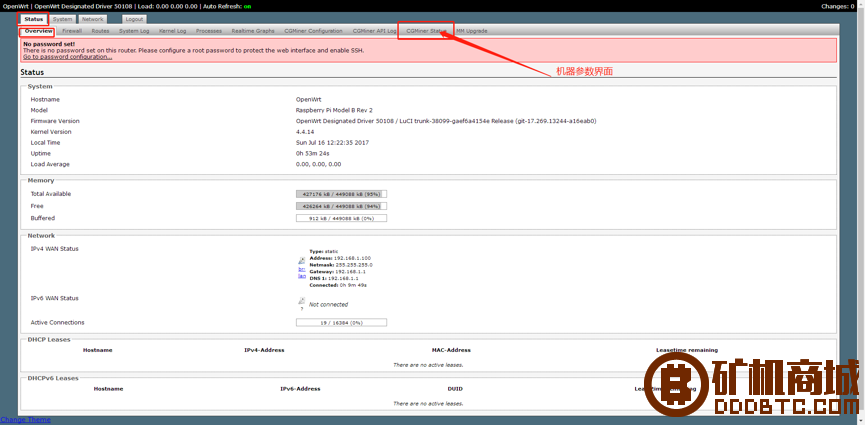Open the Network main tab
The height and width of the screenshot is (425, 865).
point(93,19)
